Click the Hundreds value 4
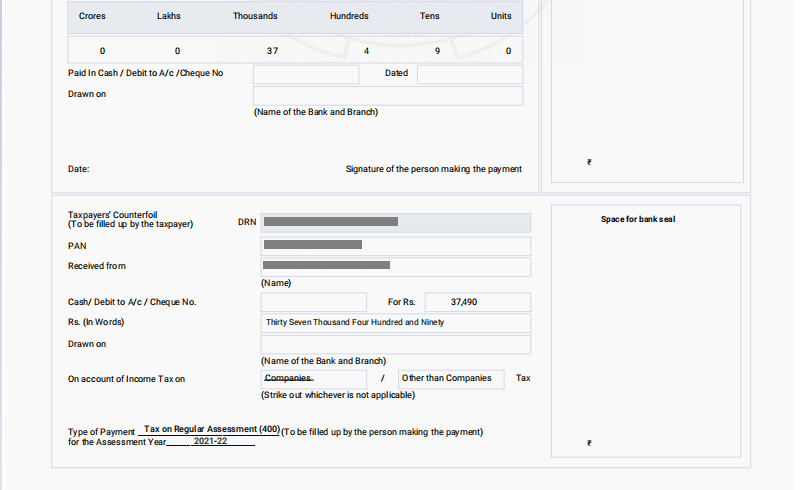Viewport: 805px width, 490px height. [366, 50]
